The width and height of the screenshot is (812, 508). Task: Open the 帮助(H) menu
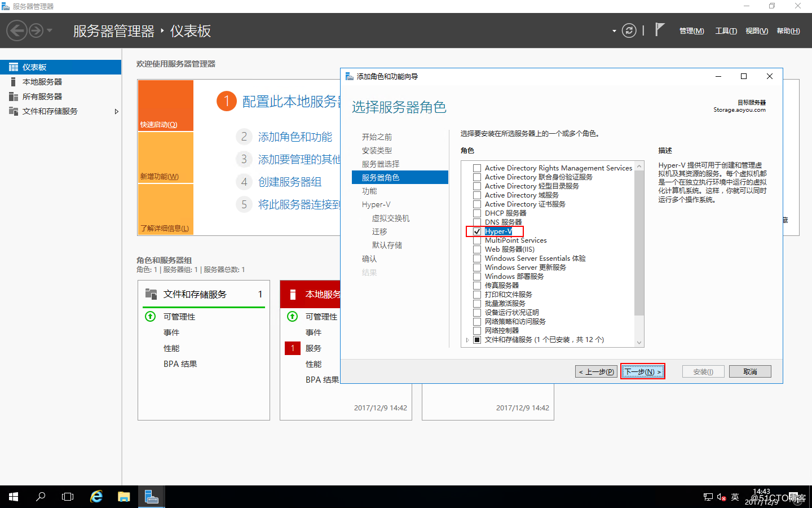788,31
